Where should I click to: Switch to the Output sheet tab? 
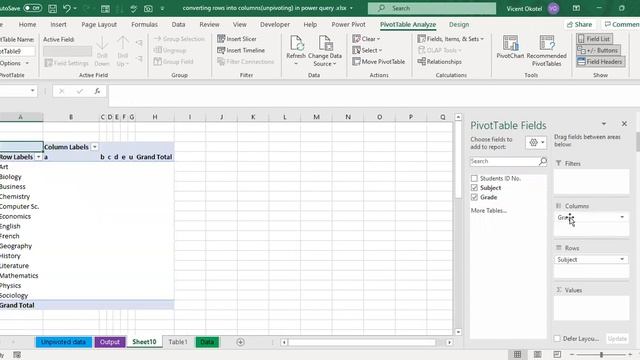tap(110, 342)
